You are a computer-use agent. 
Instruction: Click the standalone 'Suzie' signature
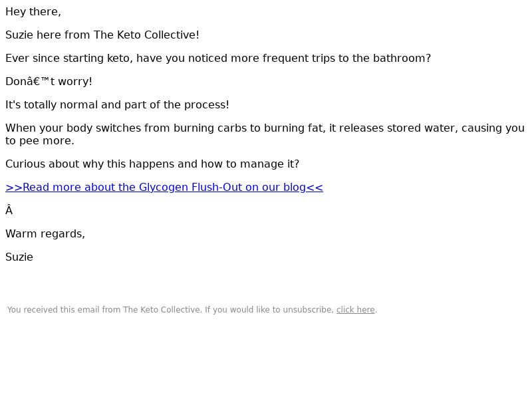pos(19,257)
